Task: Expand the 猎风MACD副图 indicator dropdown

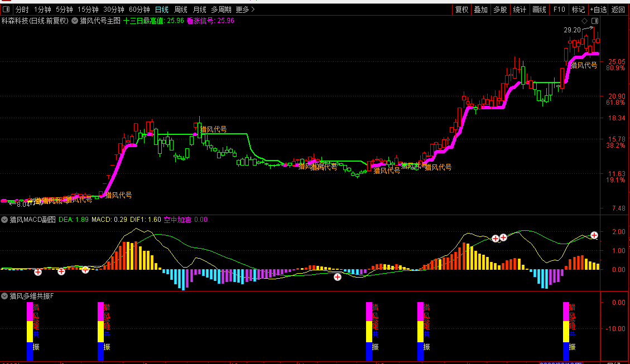Action: tap(4, 220)
